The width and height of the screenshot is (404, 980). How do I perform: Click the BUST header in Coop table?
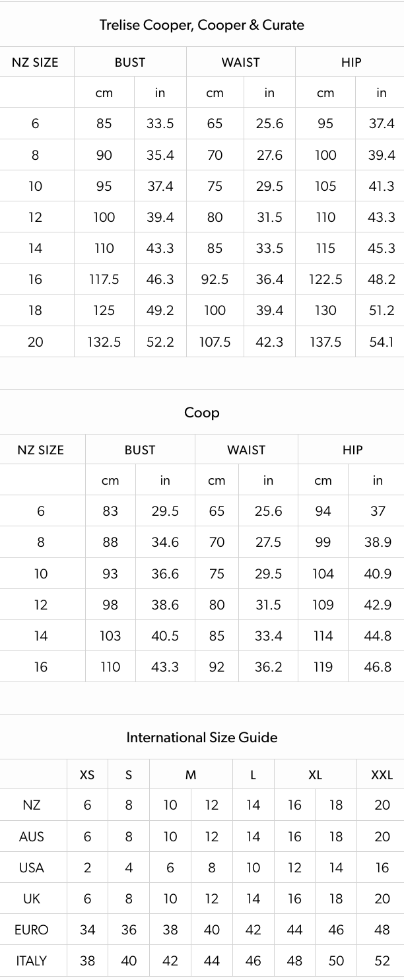click(x=140, y=450)
